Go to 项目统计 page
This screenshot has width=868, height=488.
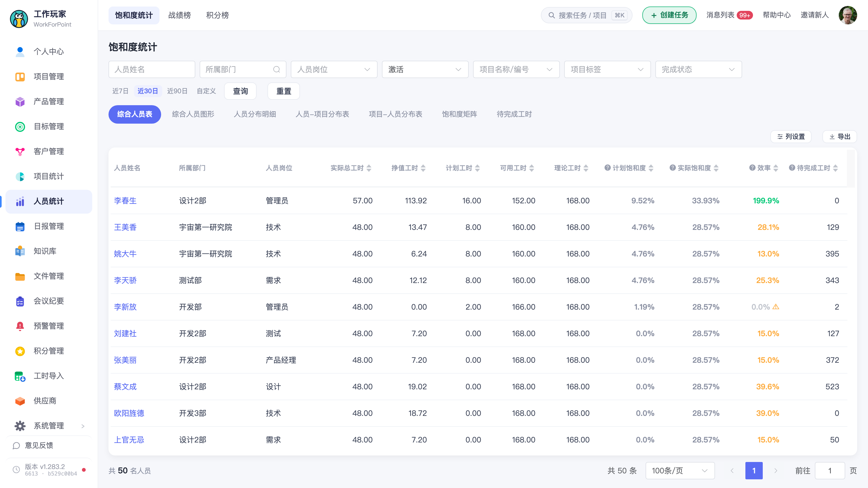(x=49, y=176)
